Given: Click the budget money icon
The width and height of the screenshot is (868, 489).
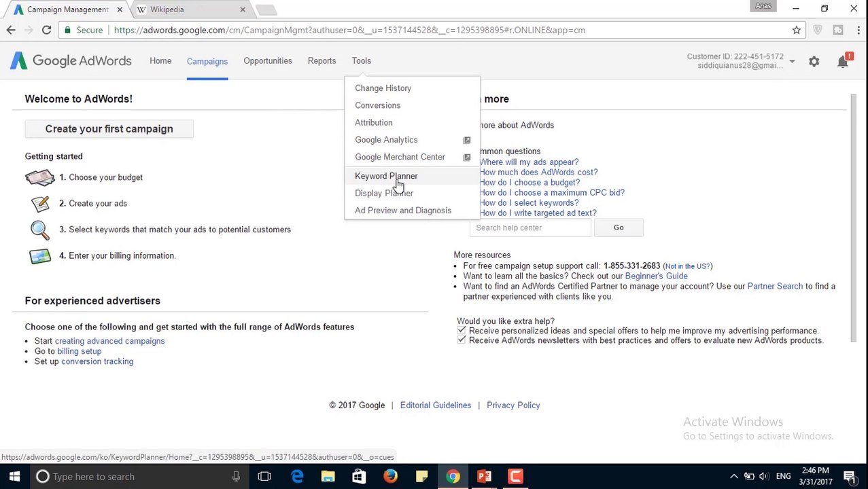Looking at the screenshot, I should [39, 178].
